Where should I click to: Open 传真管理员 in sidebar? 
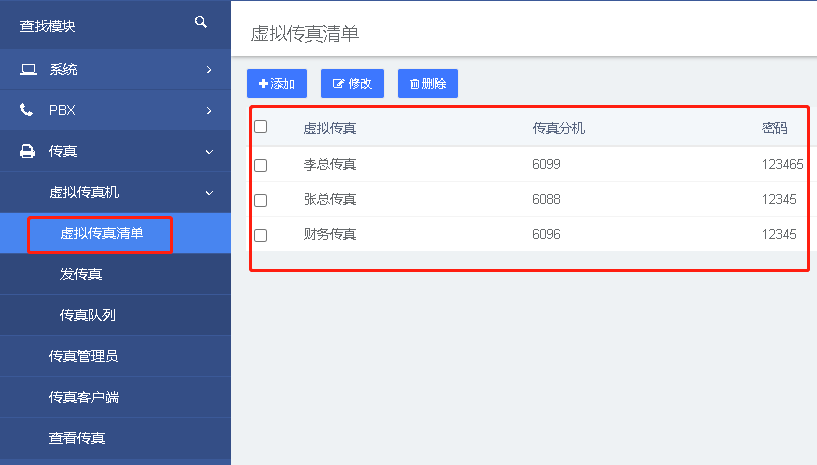115,356
